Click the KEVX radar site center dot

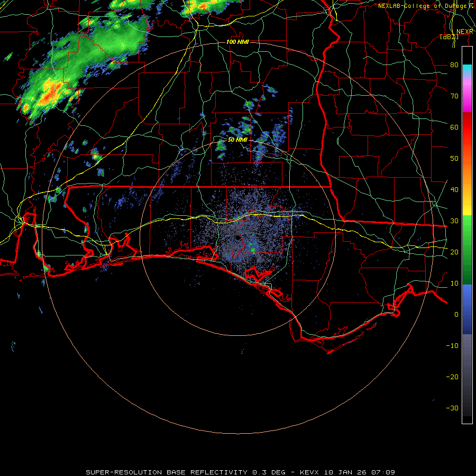(x=237, y=238)
